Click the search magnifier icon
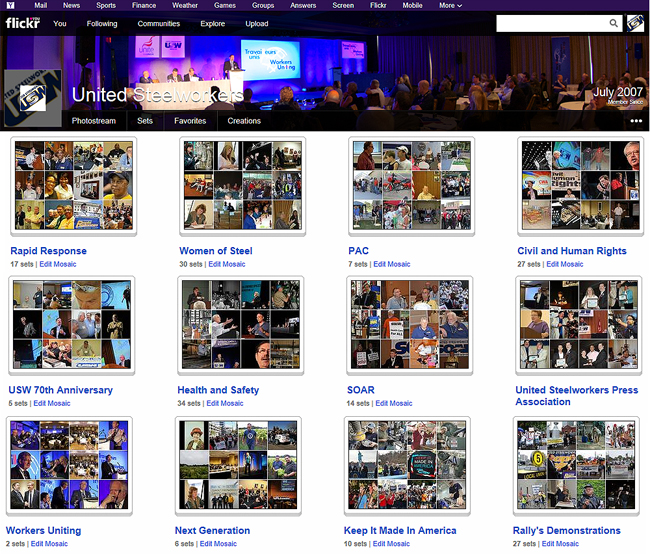Screen dimensions: 650x554 613,23
